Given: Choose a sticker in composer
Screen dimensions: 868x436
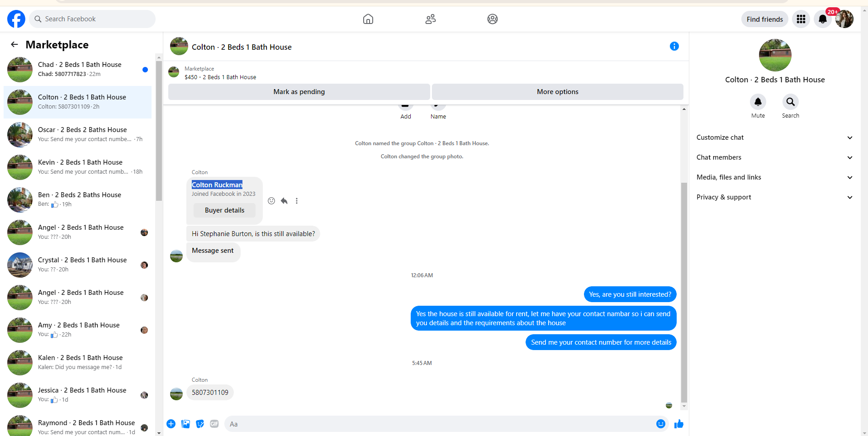Looking at the screenshot, I should (200, 424).
